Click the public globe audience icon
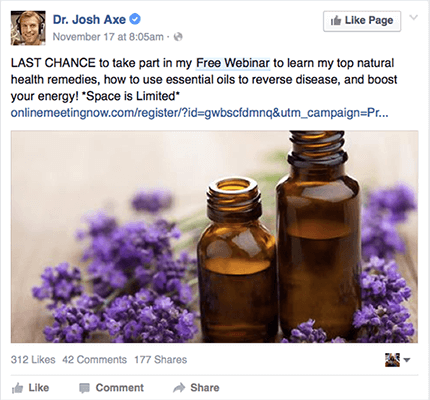 (x=178, y=37)
